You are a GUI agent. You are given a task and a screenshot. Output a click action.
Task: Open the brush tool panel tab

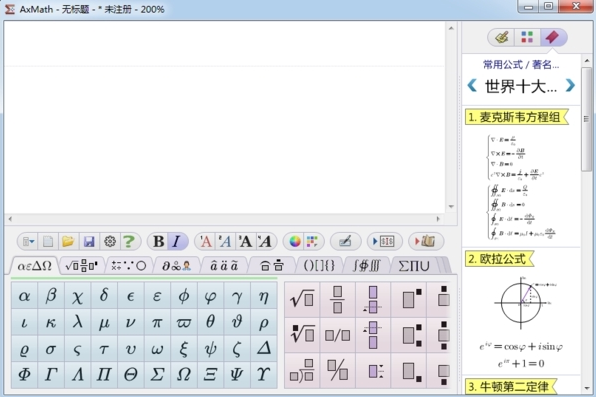click(x=502, y=37)
